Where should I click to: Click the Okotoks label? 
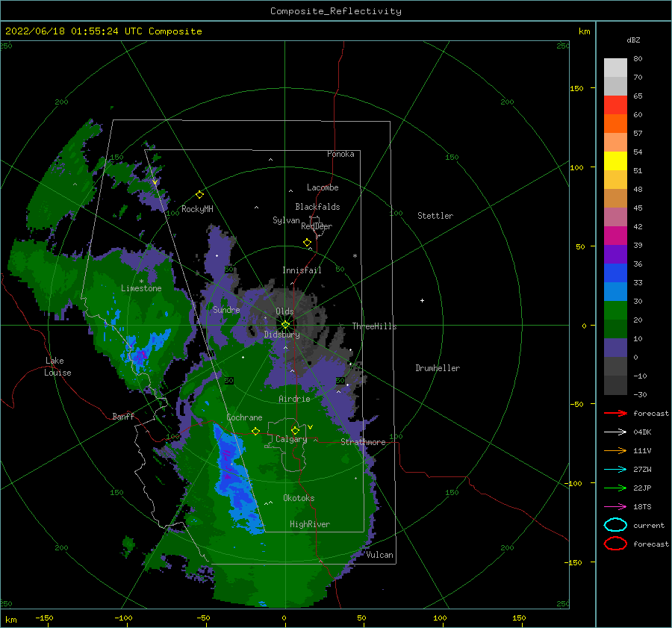click(299, 498)
